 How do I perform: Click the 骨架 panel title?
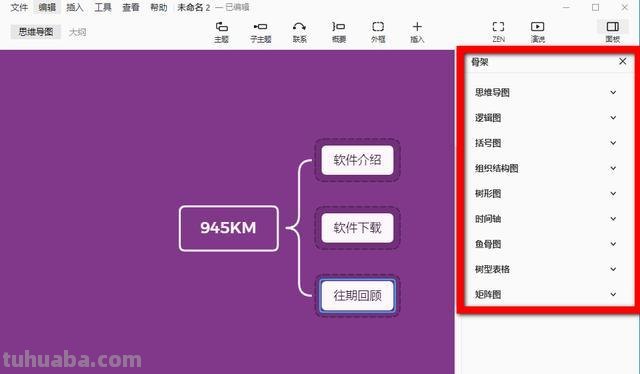pos(480,62)
